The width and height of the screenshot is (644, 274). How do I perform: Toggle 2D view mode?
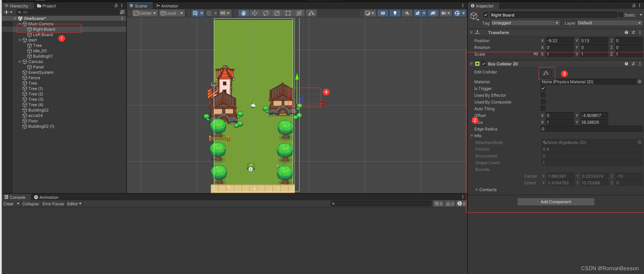tap(383, 13)
